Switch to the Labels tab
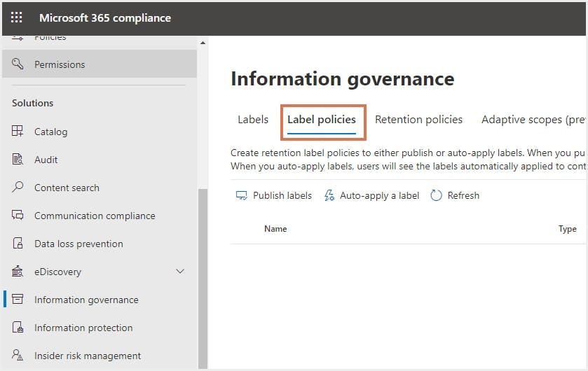This screenshot has width=588, height=371. [253, 120]
